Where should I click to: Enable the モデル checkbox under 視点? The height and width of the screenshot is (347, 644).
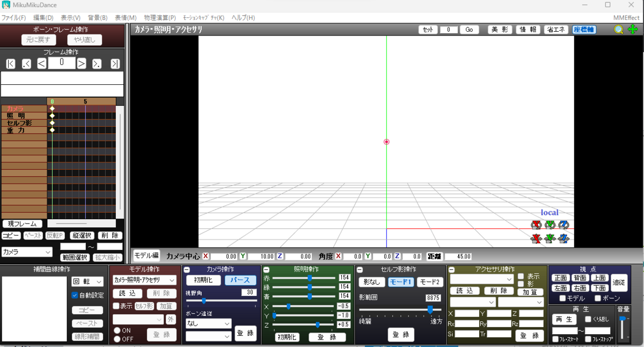pyautogui.click(x=562, y=298)
